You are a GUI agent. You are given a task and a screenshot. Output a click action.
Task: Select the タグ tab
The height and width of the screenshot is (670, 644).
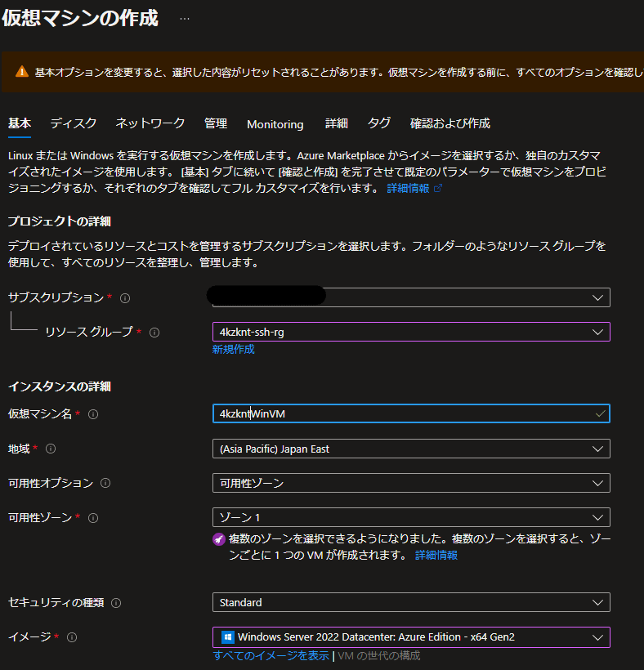point(379,123)
